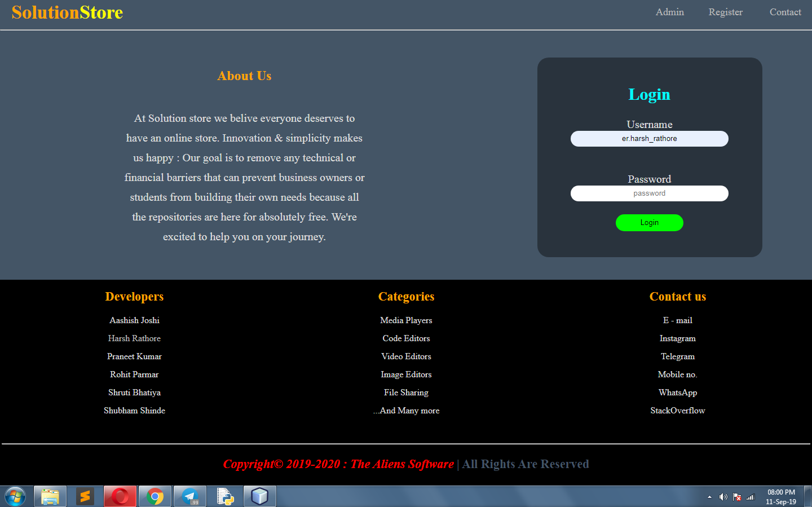This screenshot has width=812, height=507.
Task: Select Harsh Rathore developer link
Action: (x=134, y=338)
